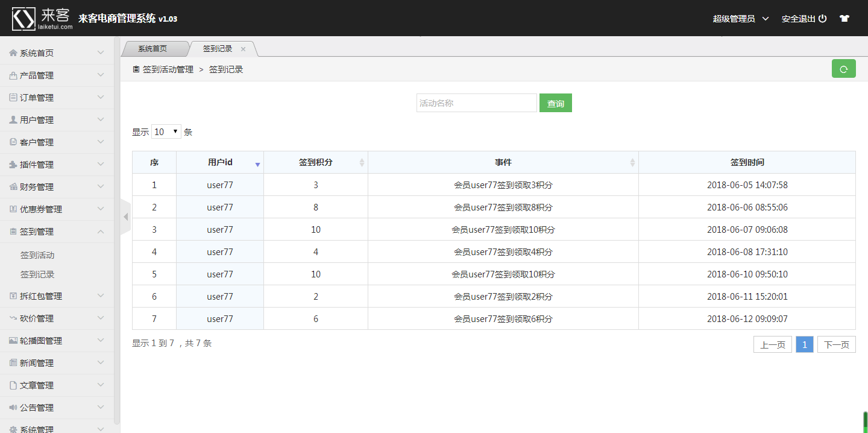Click the 用户管理 person icon
Screen dimensions: 868x433
13,120
